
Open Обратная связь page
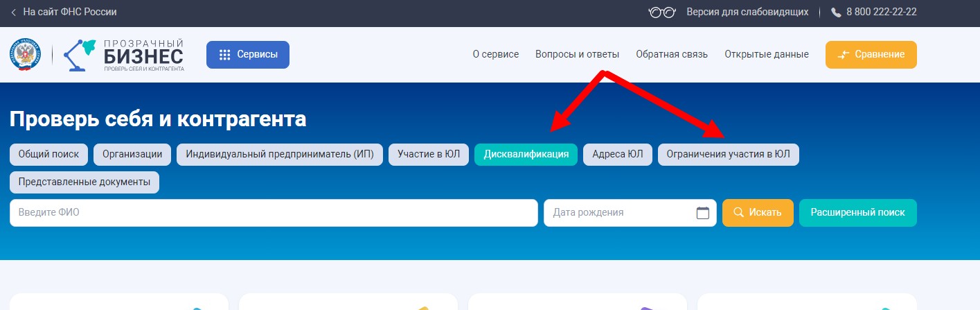pos(672,54)
